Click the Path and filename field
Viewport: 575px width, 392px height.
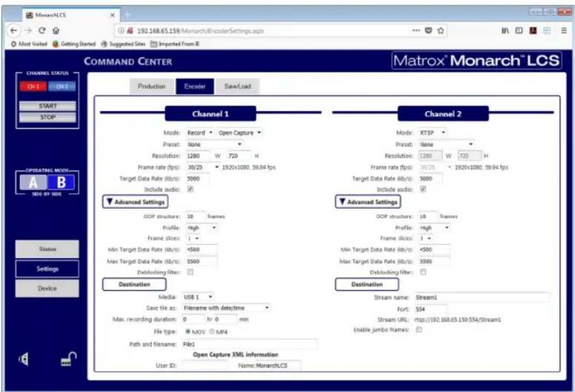(x=250, y=344)
